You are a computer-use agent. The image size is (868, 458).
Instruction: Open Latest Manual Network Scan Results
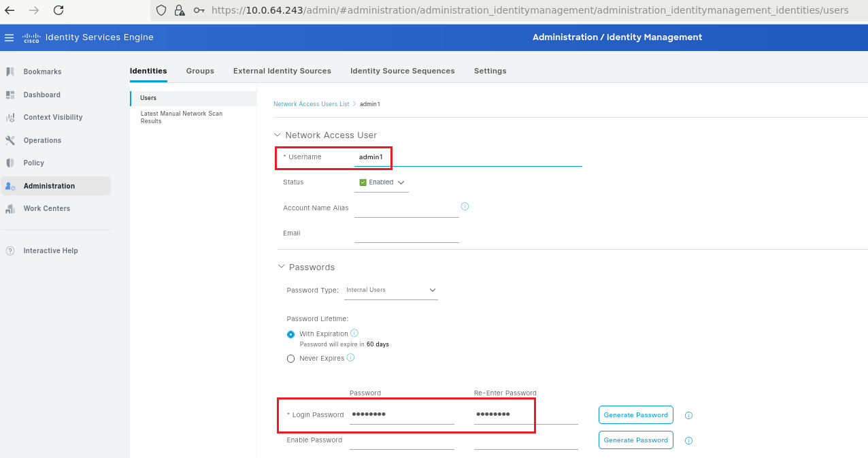tap(182, 117)
